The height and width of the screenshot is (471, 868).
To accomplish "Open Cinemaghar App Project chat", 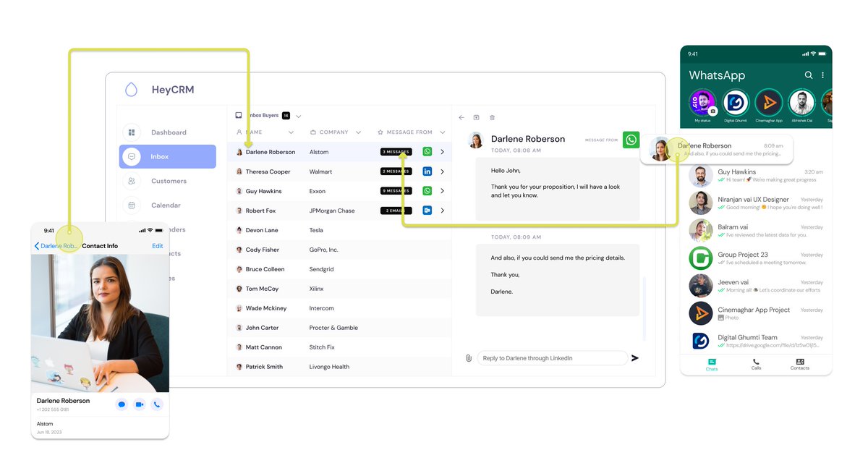I will pyautogui.click(x=756, y=313).
